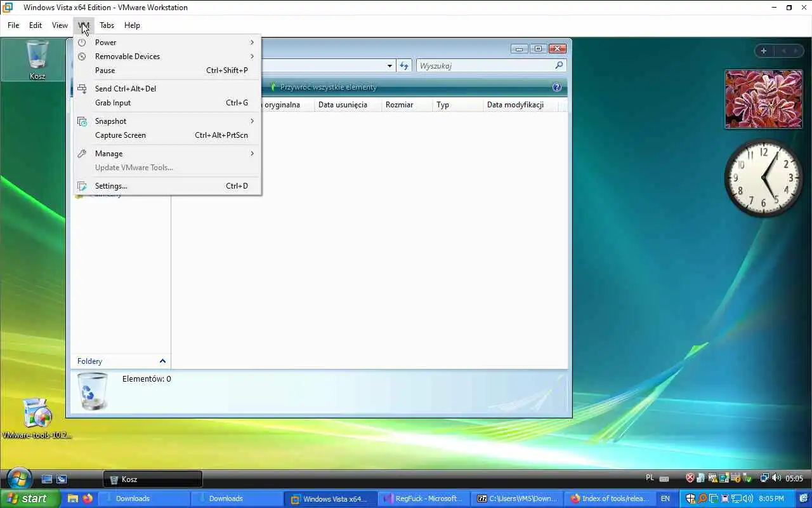
Task: Click the settings icon beside Settings...
Action: pyautogui.click(x=82, y=186)
